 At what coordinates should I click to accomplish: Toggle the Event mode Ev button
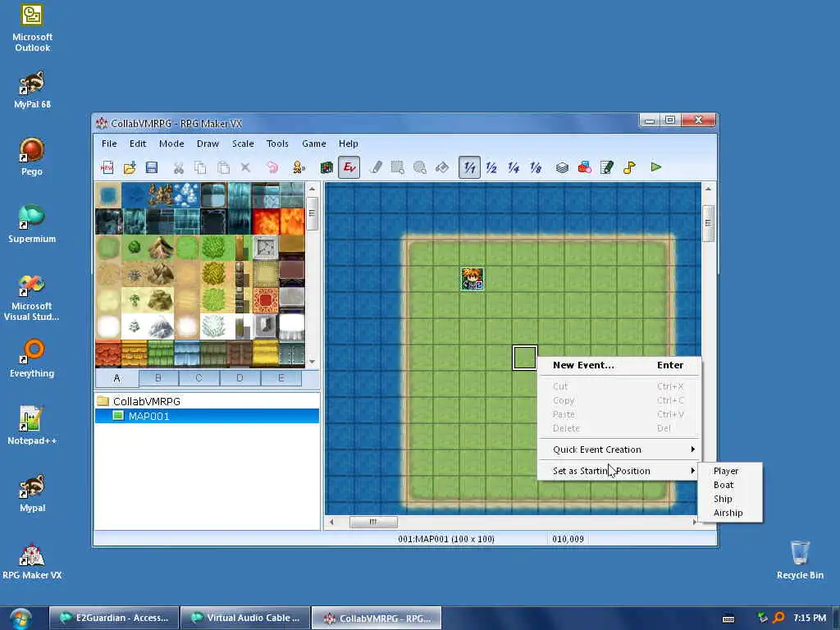point(349,167)
